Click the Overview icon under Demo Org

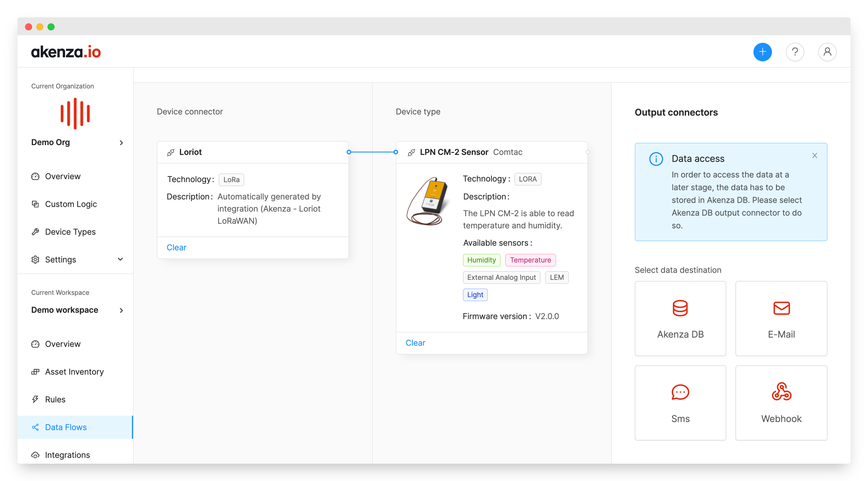pyautogui.click(x=35, y=176)
